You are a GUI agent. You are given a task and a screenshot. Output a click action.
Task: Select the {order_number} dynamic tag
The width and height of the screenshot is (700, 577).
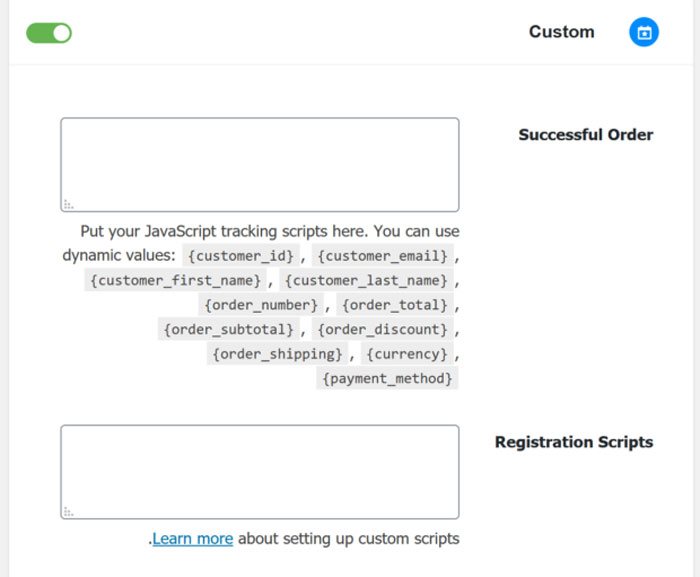261,305
